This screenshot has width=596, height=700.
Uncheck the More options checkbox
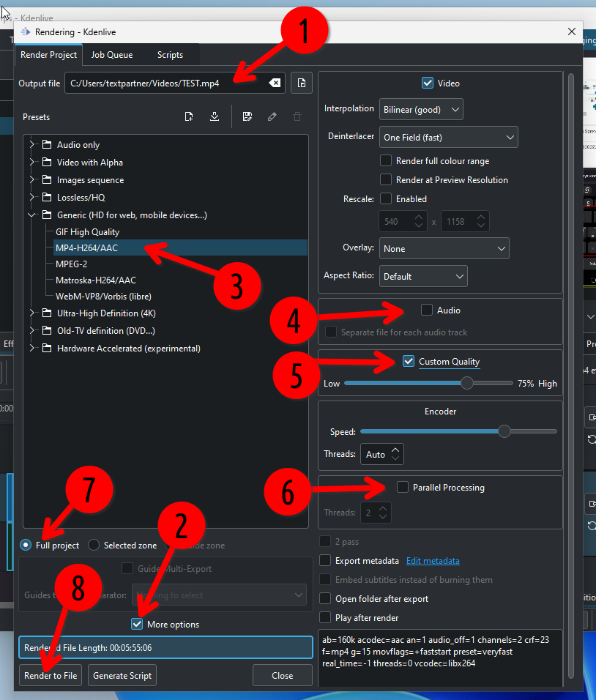pyautogui.click(x=137, y=624)
